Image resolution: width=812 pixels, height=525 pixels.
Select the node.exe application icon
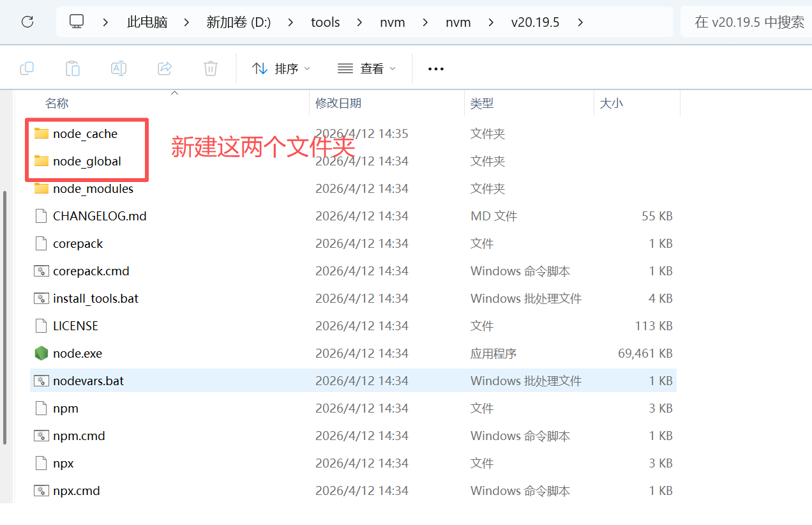(x=41, y=353)
